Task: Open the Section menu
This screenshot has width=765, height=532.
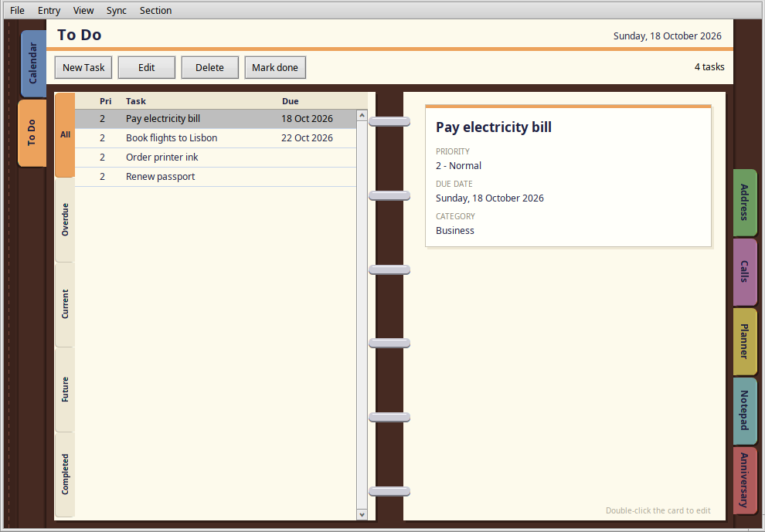Action: pos(155,10)
